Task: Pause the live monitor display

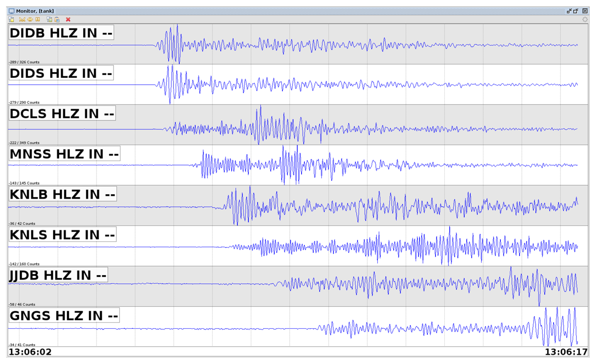Action: coord(38,20)
